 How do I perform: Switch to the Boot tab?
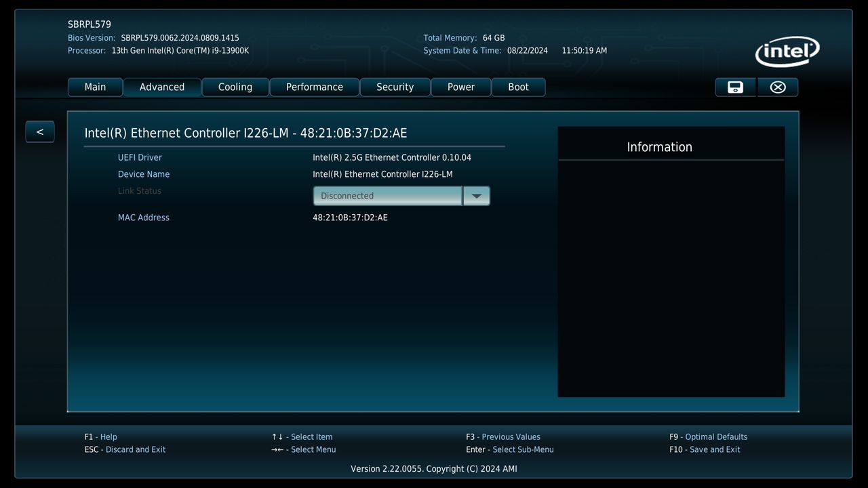pyautogui.click(x=518, y=87)
